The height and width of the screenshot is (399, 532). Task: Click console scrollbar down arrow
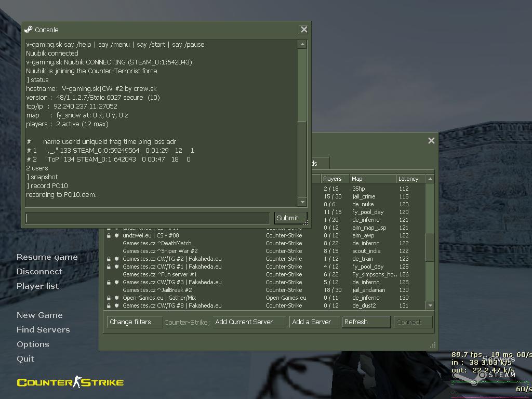pos(302,202)
